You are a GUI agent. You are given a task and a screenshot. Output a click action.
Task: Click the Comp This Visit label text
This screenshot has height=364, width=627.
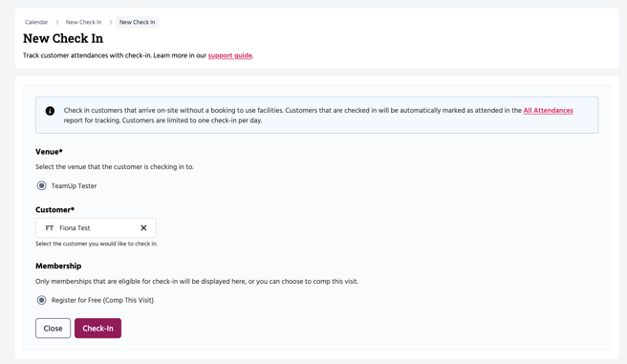point(128,300)
